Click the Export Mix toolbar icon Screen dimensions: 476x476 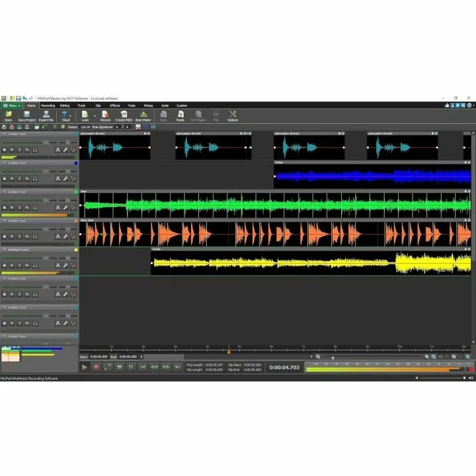(x=46, y=116)
